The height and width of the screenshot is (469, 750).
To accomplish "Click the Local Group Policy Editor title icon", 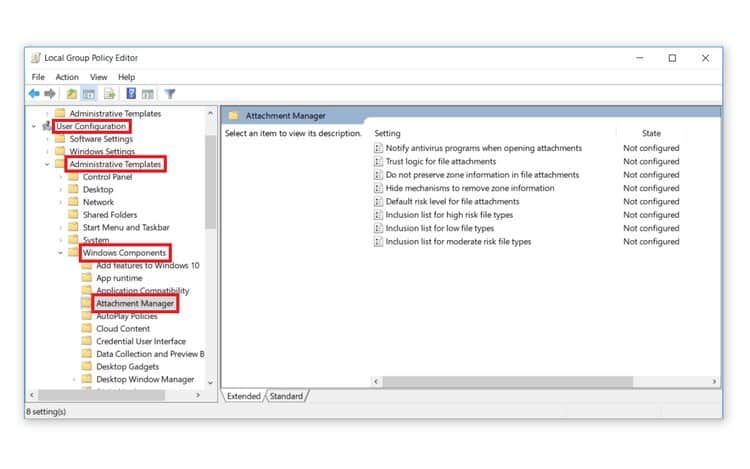I will point(36,58).
